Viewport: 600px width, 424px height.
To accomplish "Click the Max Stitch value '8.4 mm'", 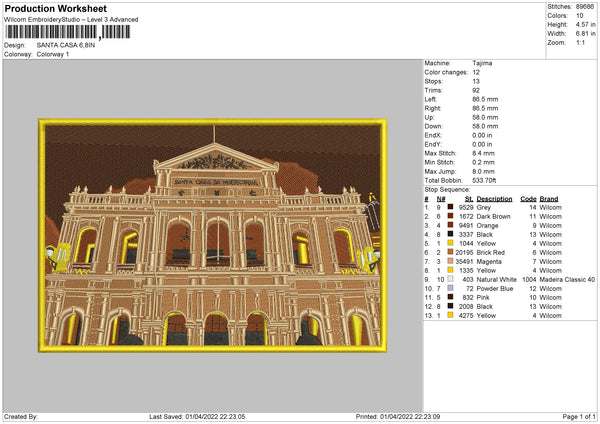I will click(x=483, y=153).
